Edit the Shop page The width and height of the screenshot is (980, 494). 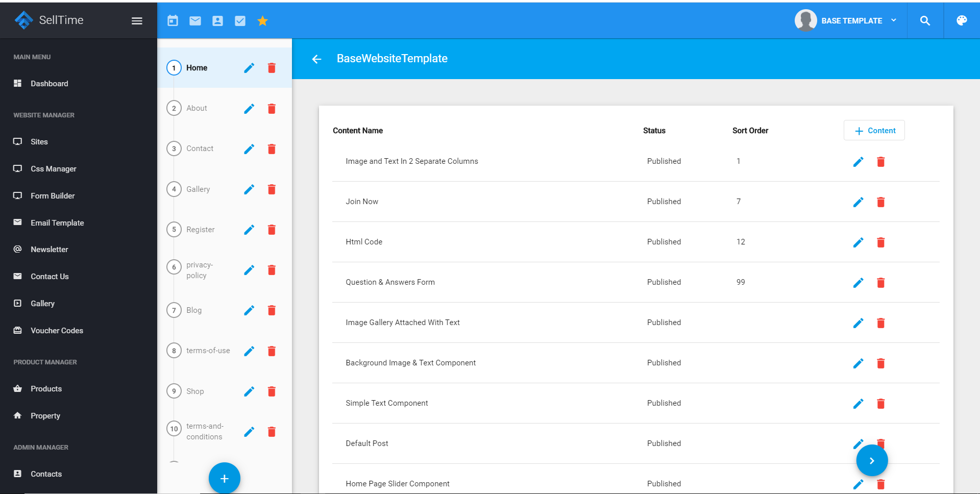coord(249,391)
